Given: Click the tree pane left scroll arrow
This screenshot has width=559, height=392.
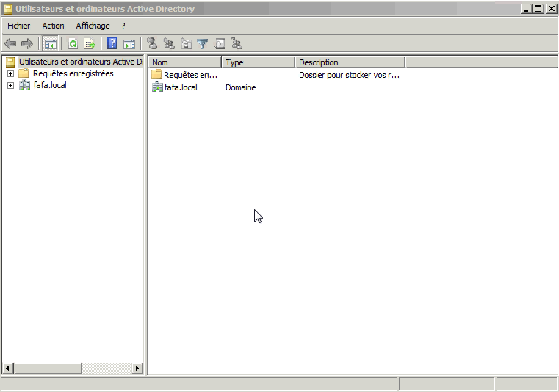Looking at the screenshot, I should tap(8, 368).
